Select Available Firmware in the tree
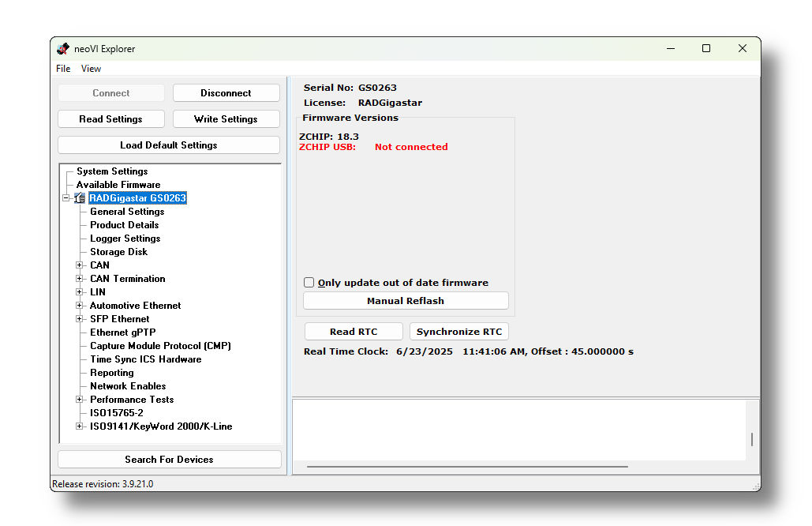Viewport: 812px width, 526px height. coord(118,185)
